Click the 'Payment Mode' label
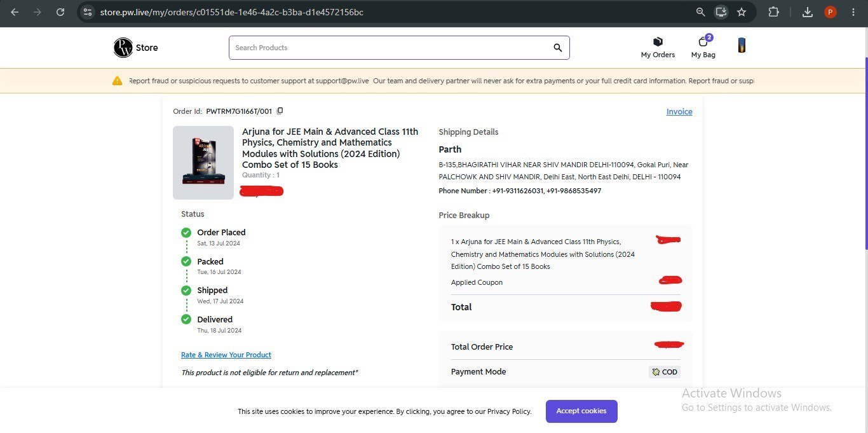The width and height of the screenshot is (868, 433). pos(478,372)
